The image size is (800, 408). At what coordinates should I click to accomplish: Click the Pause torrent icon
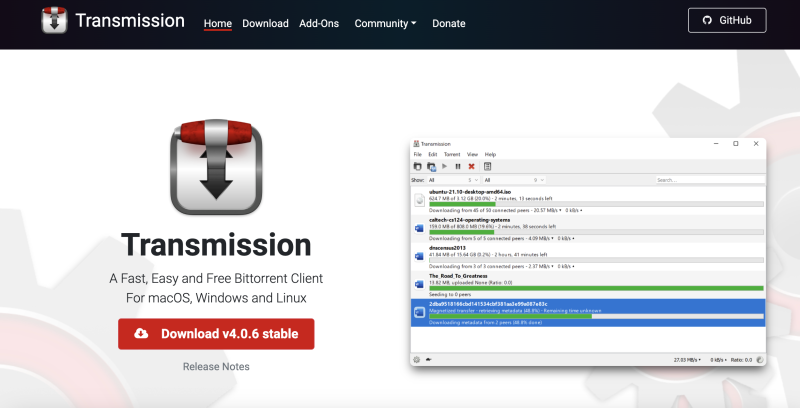[x=458, y=166]
